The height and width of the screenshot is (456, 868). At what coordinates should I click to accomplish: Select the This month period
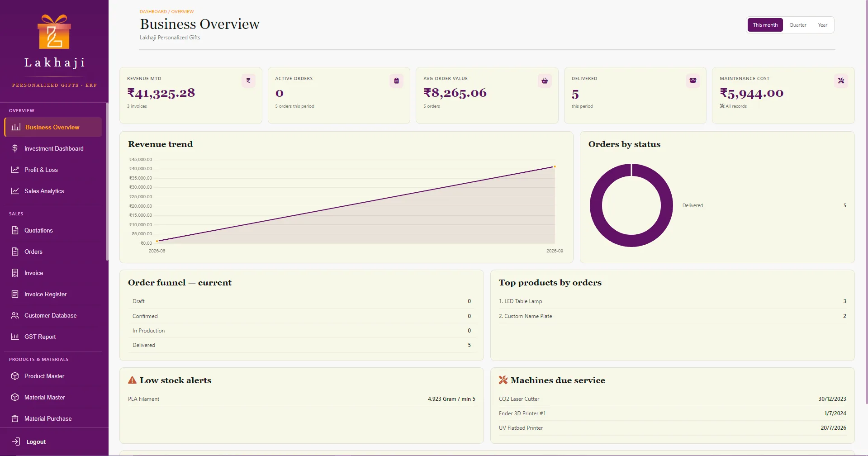(x=765, y=25)
